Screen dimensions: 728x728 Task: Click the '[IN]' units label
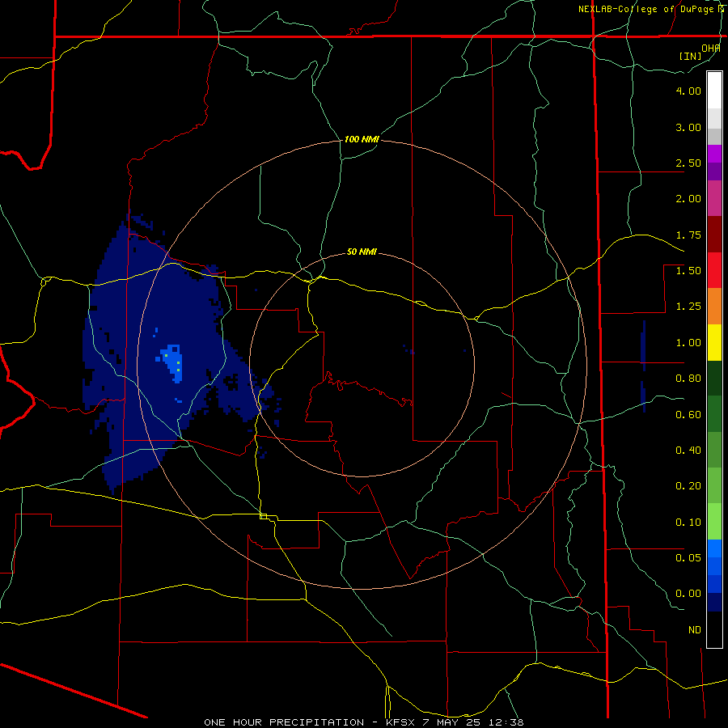(x=690, y=56)
